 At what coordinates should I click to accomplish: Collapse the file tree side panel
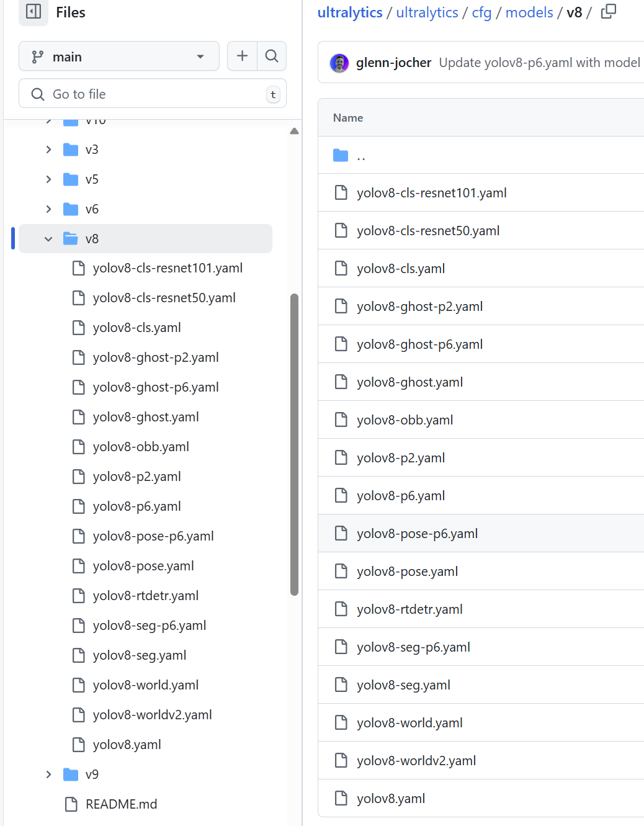(34, 12)
